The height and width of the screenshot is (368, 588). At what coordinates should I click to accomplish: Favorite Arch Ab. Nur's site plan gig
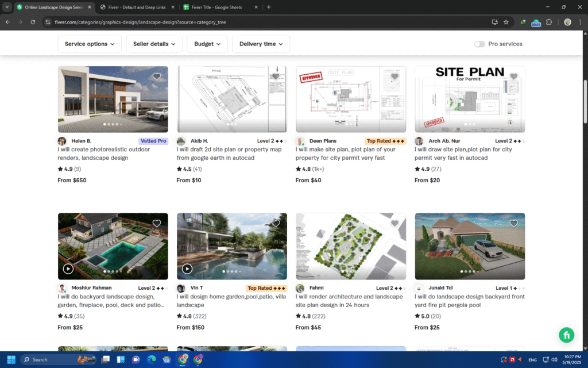coord(514,76)
